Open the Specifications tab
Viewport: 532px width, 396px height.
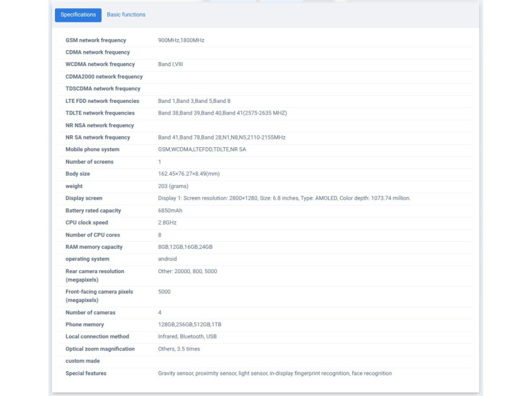coord(78,15)
